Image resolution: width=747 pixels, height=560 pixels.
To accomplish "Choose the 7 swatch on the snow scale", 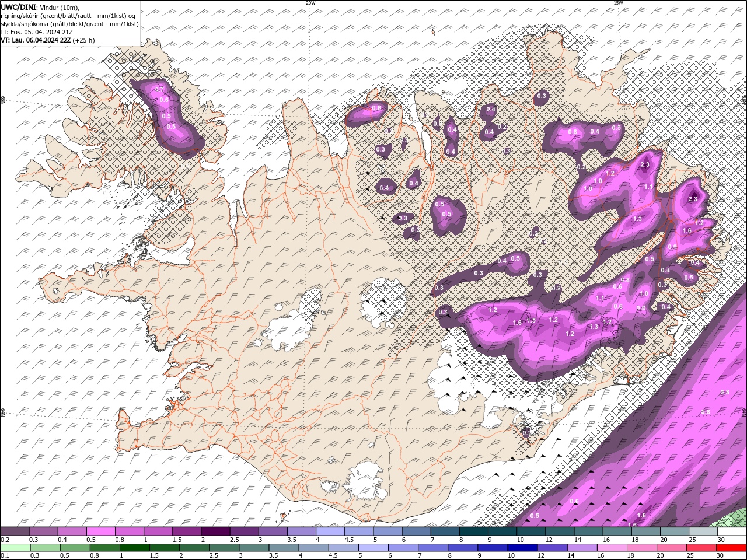I will pos(444,531).
